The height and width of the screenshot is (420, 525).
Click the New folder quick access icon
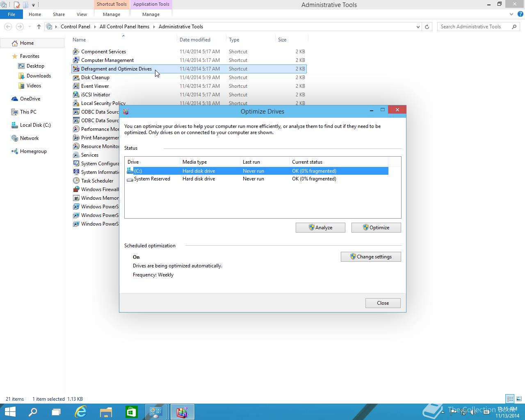pyautogui.click(x=25, y=5)
